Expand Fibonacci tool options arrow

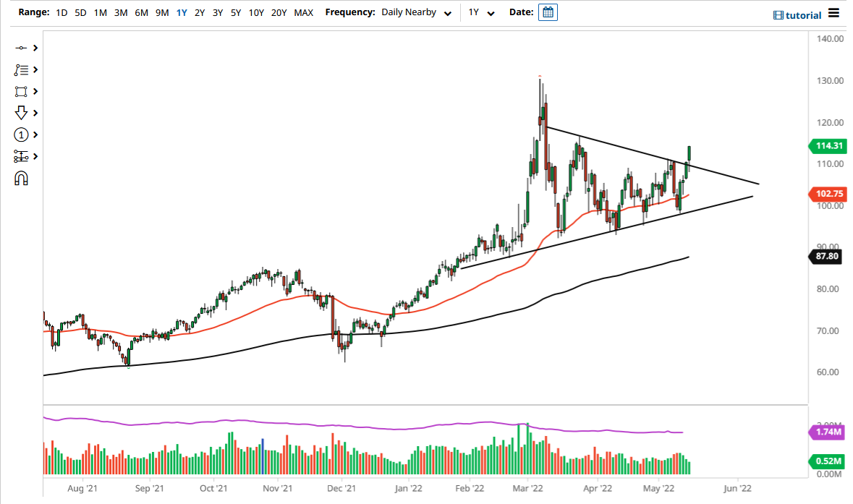pos(35,69)
